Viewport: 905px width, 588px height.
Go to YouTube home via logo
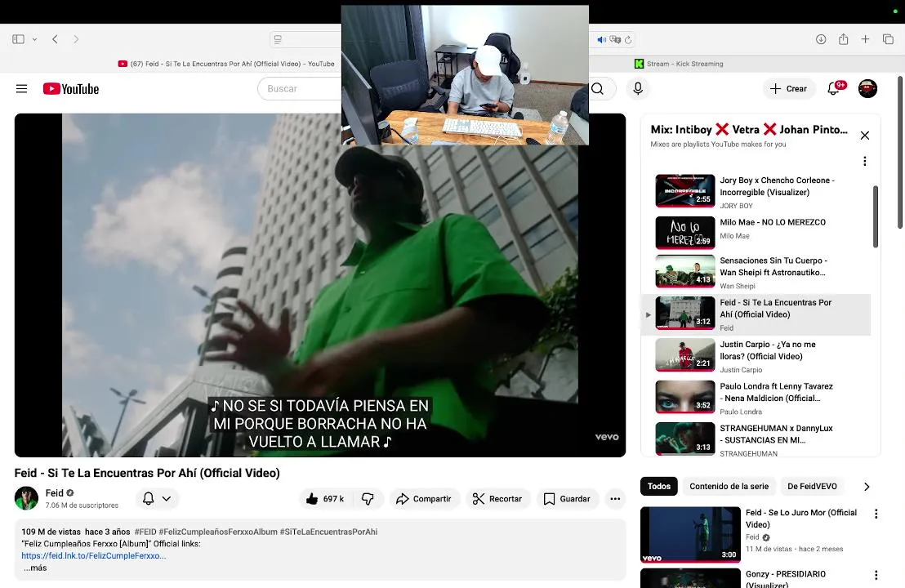(71, 89)
